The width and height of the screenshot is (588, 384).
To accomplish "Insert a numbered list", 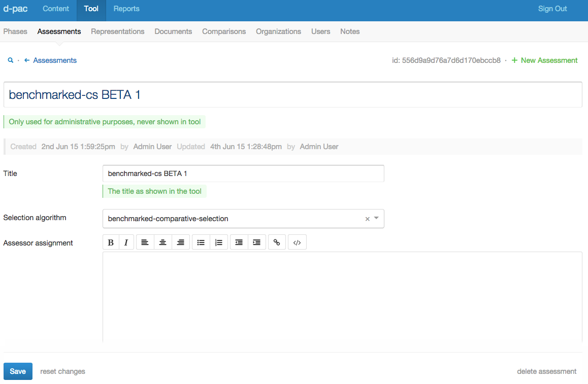I will [x=219, y=242].
